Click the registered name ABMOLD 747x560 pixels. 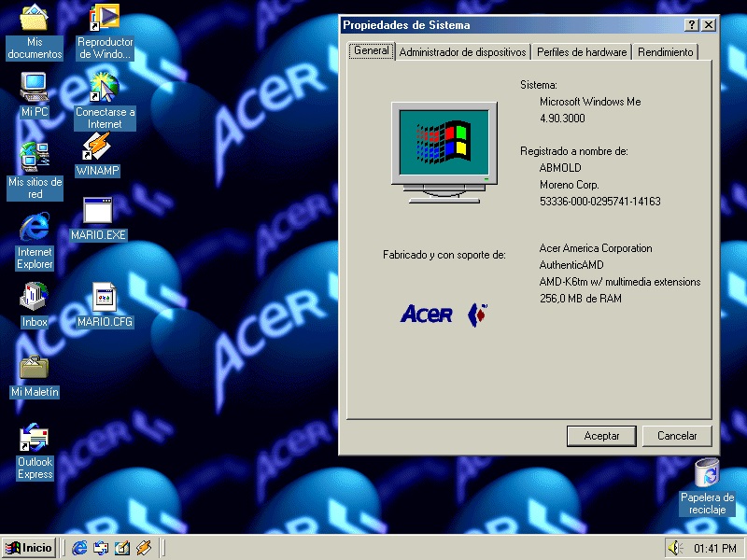[560, 168]
